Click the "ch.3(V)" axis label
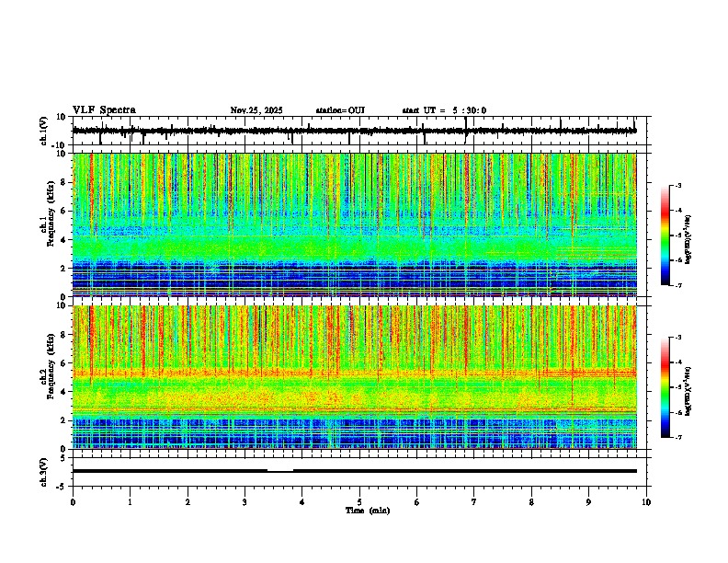 (44, 472)
